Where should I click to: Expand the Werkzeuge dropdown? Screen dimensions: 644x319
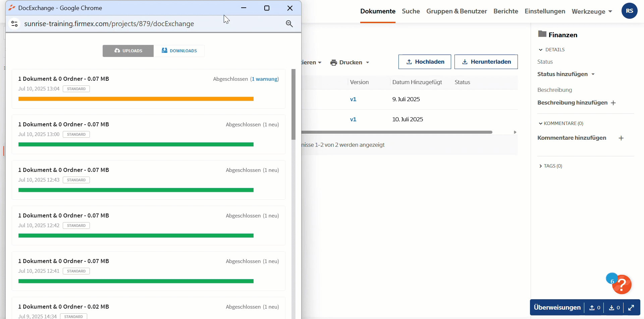pos(592,12)
